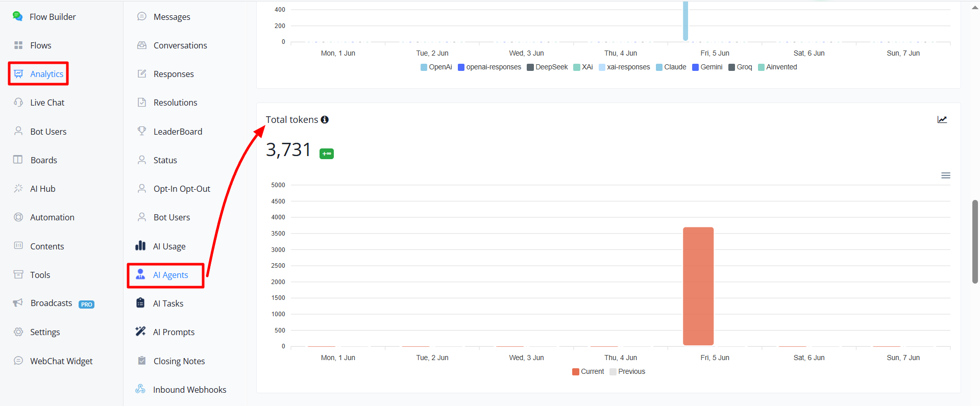Click the Inbound Webhooks icon
980x406 pixels.
[x=140, y=389]
